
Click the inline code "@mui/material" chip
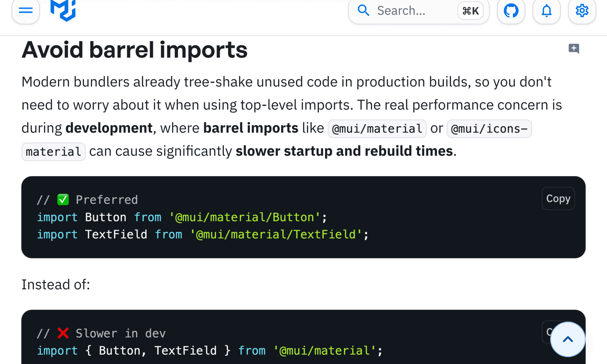pos(377,129)
